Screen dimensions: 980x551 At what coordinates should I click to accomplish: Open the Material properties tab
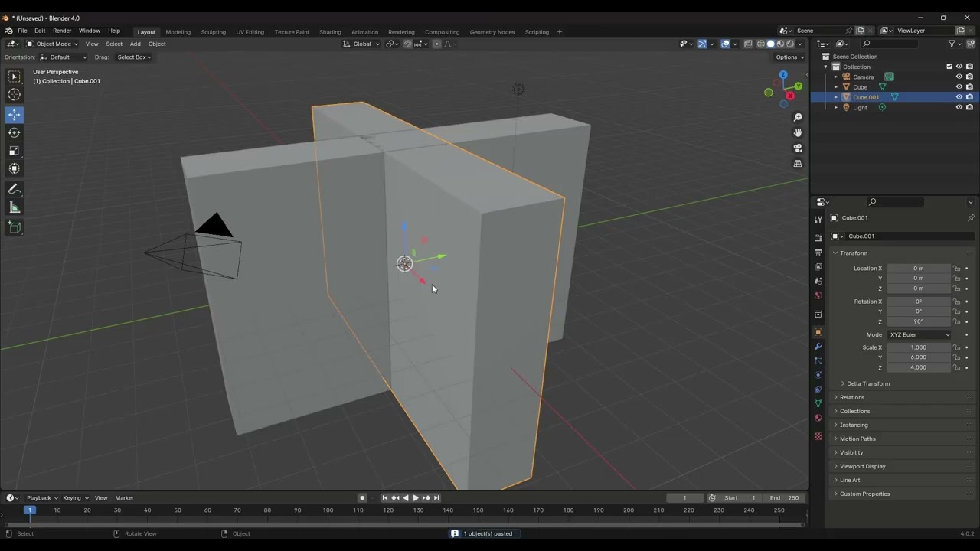(x=818, y=418)
